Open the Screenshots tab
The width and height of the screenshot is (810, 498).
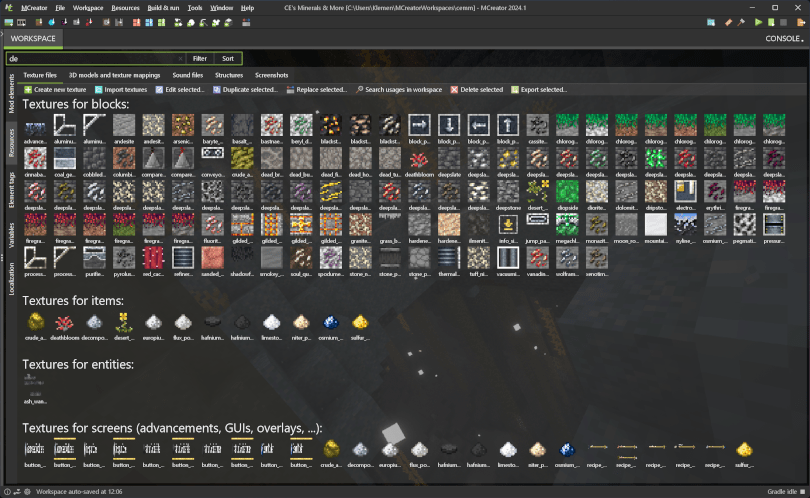click(x=272, y=75)
